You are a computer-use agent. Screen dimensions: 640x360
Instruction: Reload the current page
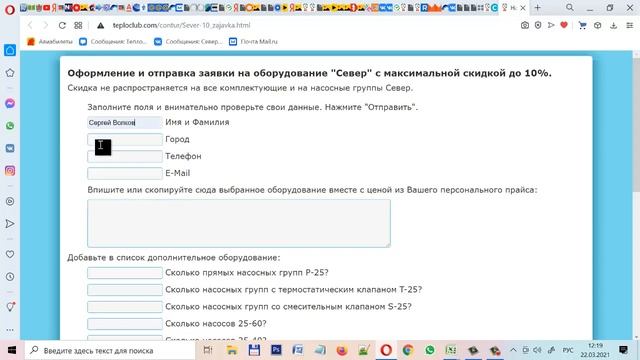tap(62, 25)
